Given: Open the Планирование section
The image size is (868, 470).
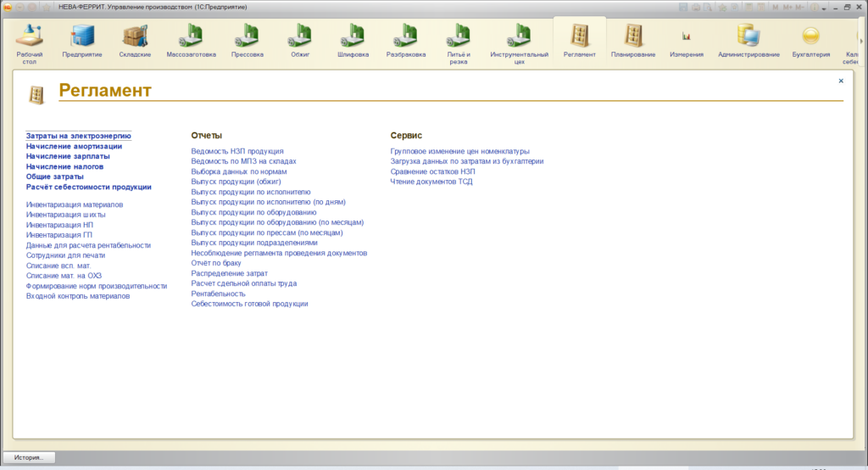Looking at the screenshot, I should 633,41.
